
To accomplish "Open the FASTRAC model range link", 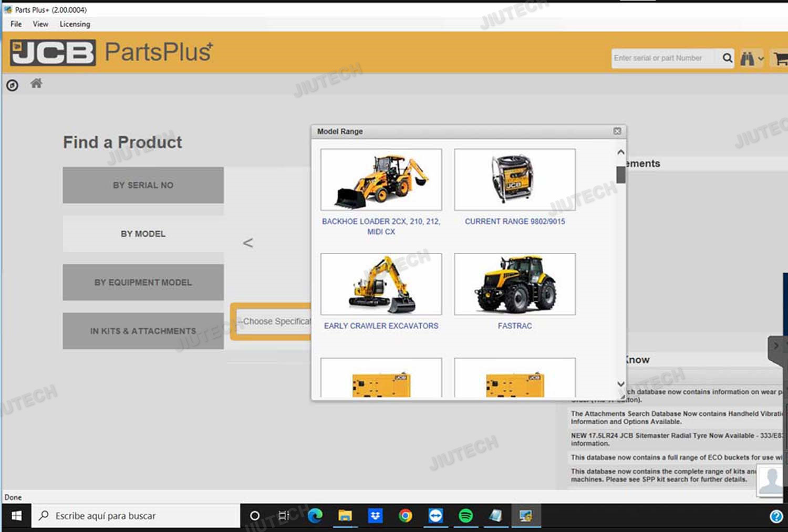I will [x=514, y=326].
